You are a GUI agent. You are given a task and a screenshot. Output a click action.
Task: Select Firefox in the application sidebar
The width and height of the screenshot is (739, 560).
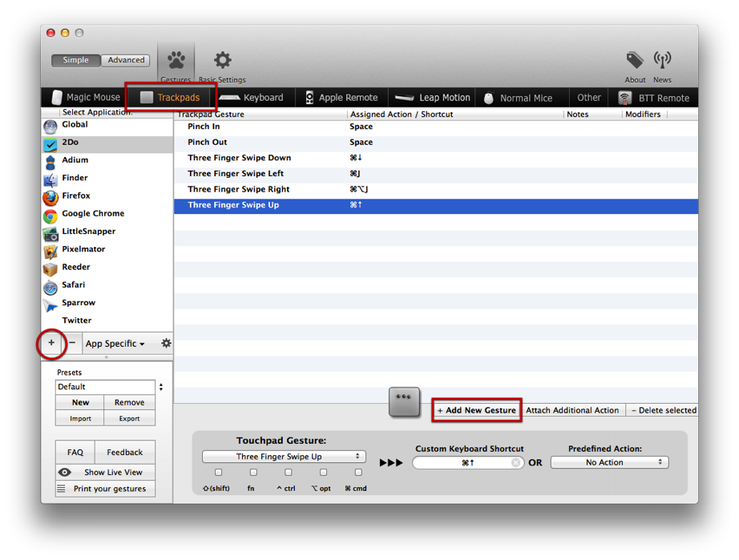(x=76, y=195)
